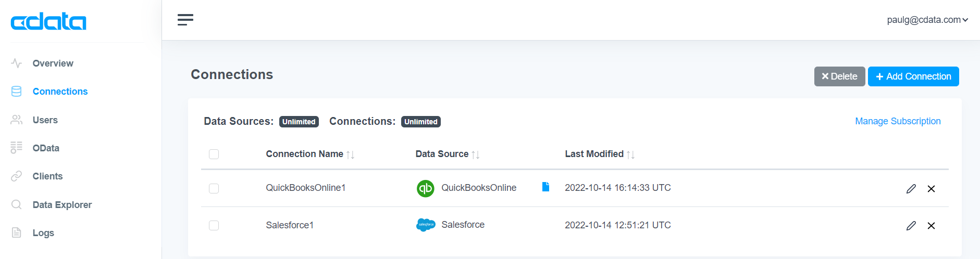Sort by Last Modified arrows
Screen dimensions: 980x259
[x=631, y=154]
